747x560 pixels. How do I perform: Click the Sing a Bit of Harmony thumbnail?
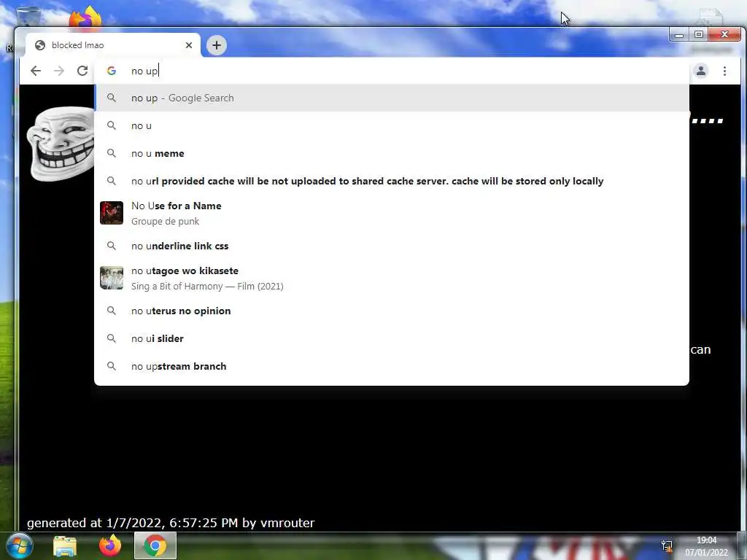(112, 278)
